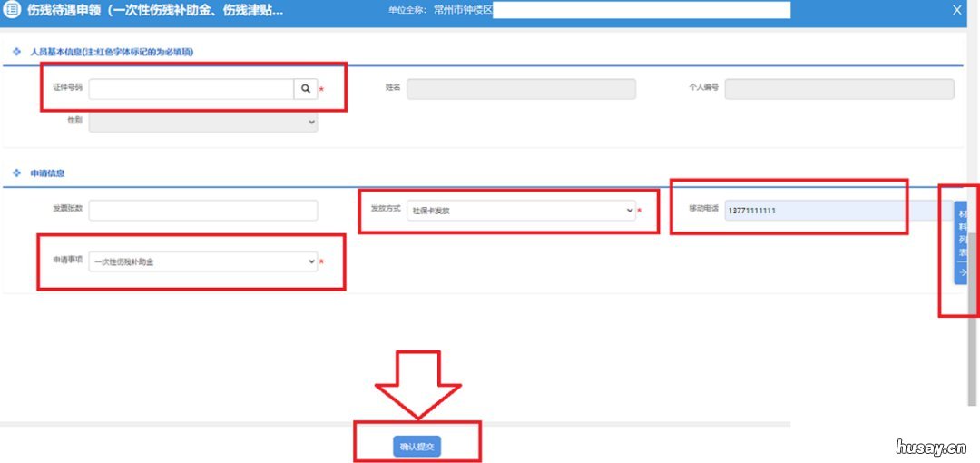Click the form icon beside the 伤残待遇申领 title
Screen dimensions: 980x463
pos(13,10)
